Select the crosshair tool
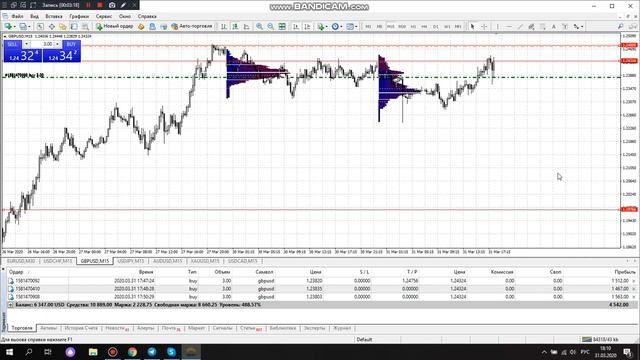Screen dimensions: 640x360 point(484,27)
